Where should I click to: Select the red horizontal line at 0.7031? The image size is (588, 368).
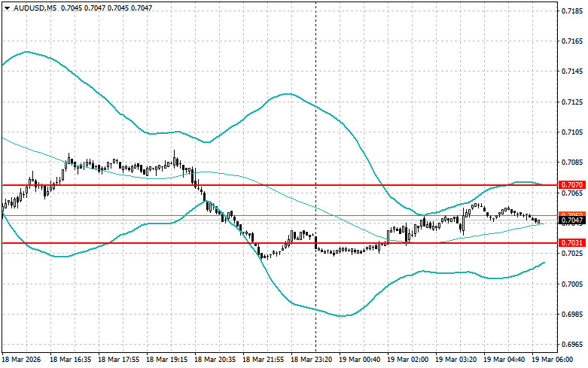tap(279, 243)
